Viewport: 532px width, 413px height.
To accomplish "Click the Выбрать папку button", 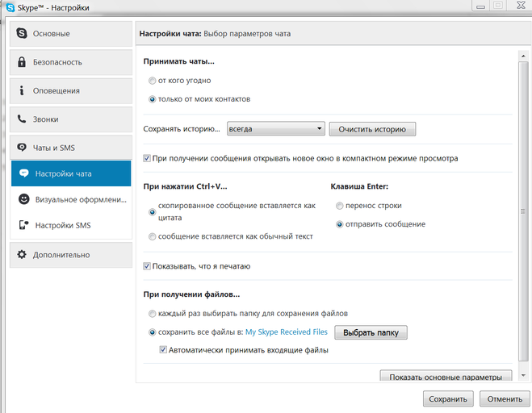I will tap(371, 332).
